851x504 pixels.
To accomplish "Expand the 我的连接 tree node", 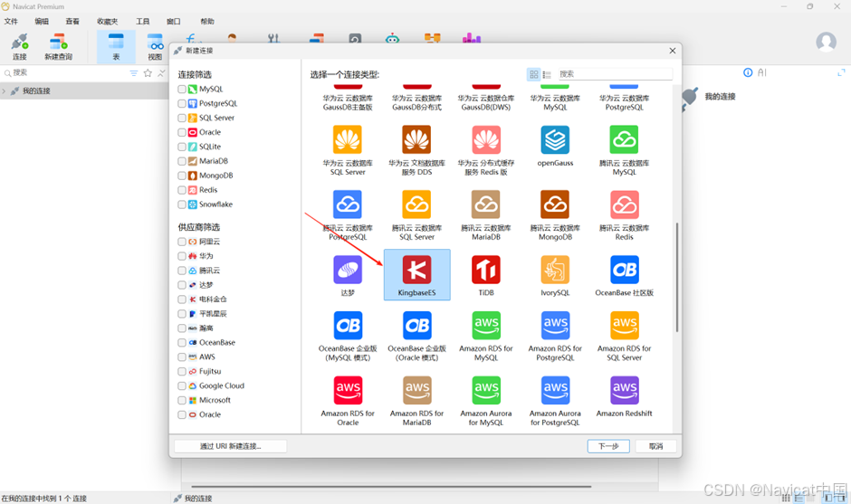I will point(5,91).
